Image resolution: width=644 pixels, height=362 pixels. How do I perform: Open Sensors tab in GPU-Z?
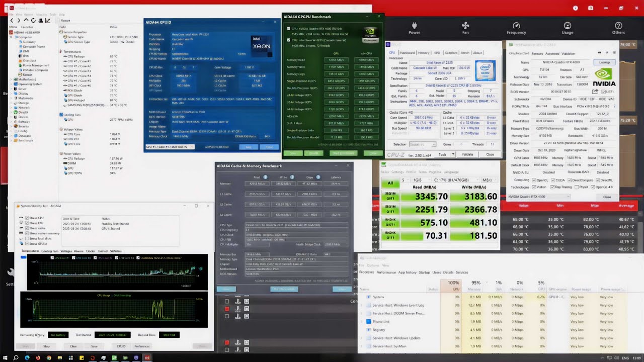(537, 53)
